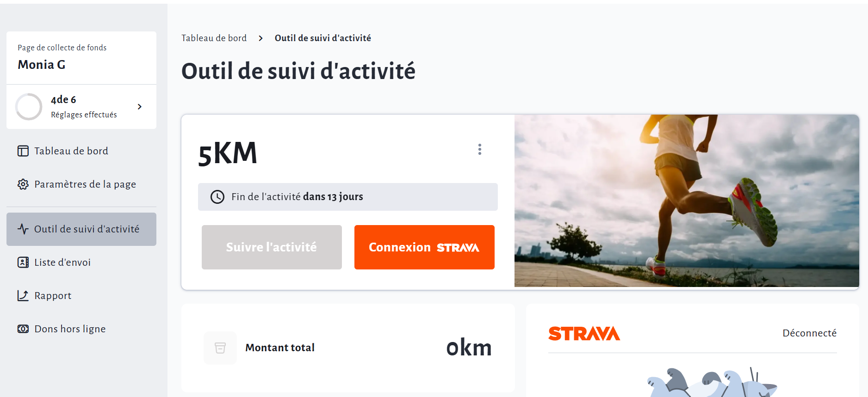Open the three-dot menu on 5KM card
Screen dimensions: 868x397
tap(480, 149)
